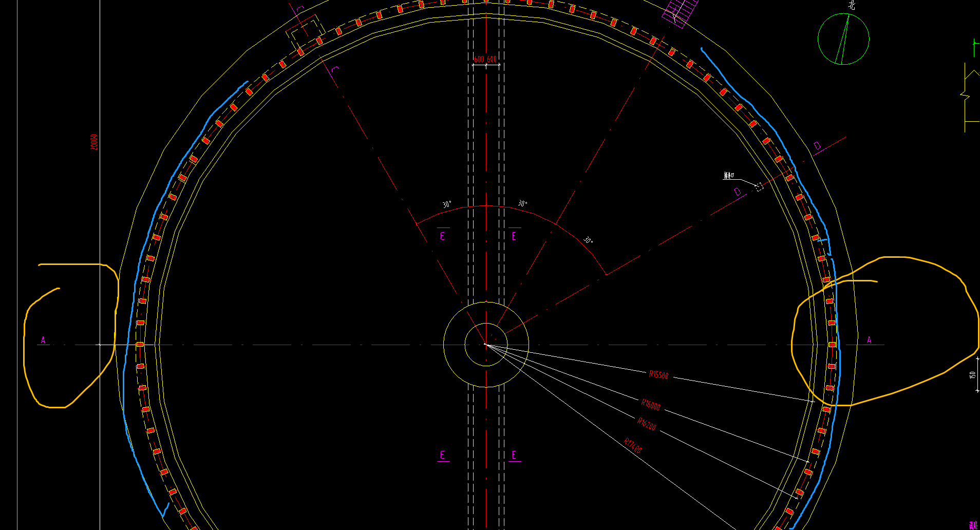Select the green north arrow compass circle
Viewport: 980px width, 530px height.
(x=843, y=39)
